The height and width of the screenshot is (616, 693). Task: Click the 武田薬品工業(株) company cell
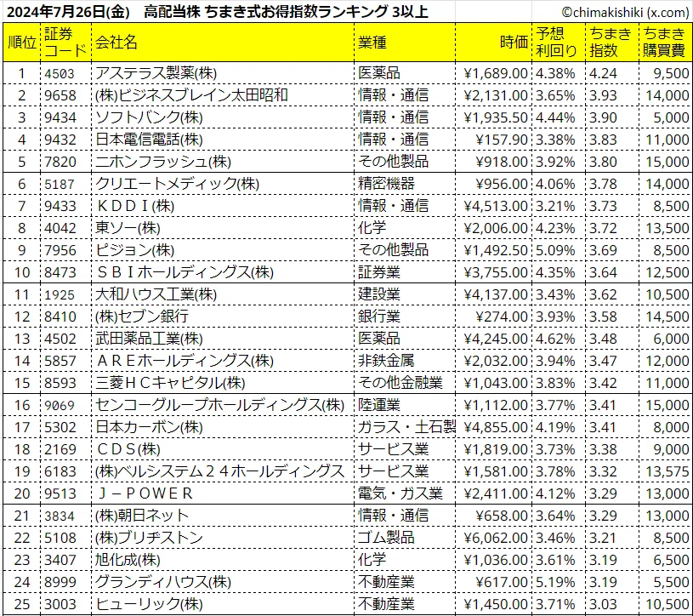pyautogui.click(x=223, y=339)
